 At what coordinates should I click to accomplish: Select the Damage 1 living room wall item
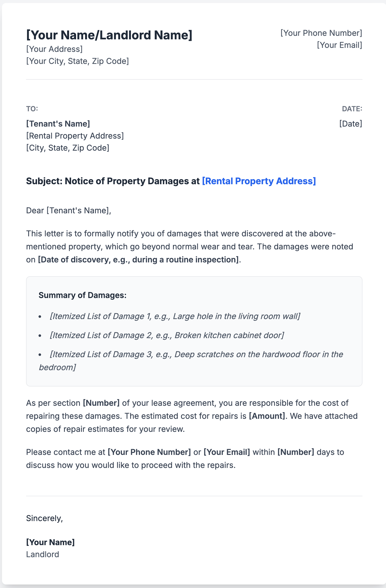coord(175,316)
